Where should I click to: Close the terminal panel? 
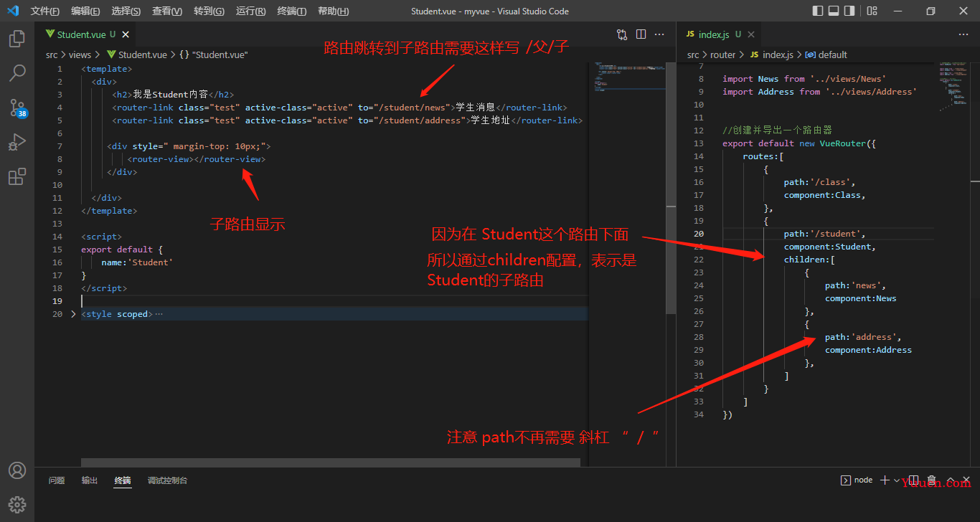coord(967,480)
